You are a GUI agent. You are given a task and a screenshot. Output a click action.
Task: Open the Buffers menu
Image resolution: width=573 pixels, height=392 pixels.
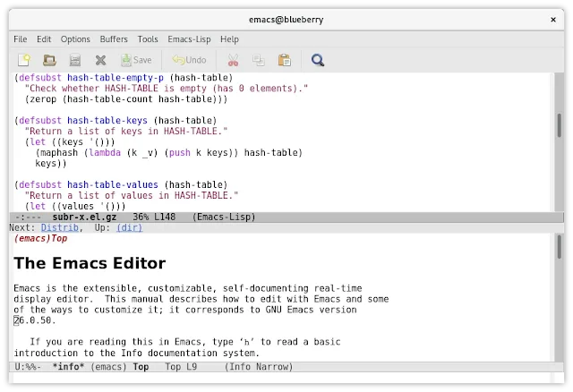coord(114,39)
